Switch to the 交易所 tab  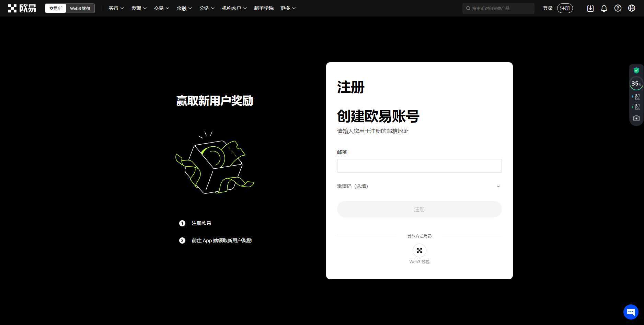(x=56, y=8)
